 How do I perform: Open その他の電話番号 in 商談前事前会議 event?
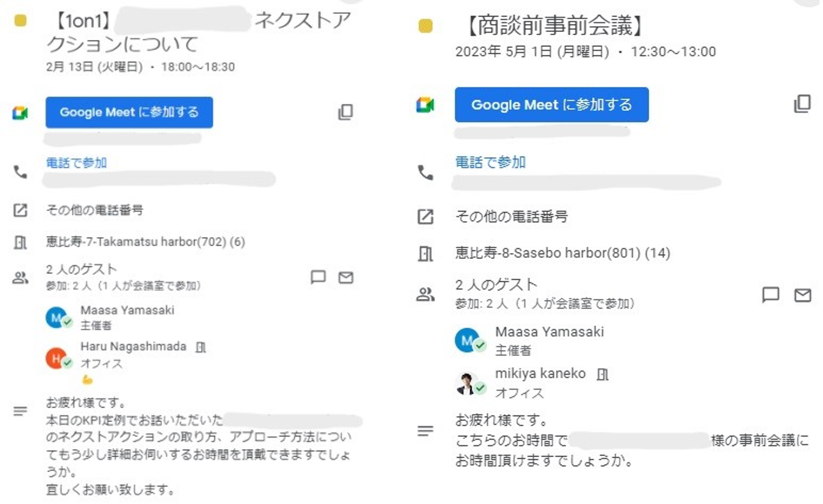[512, 217]
